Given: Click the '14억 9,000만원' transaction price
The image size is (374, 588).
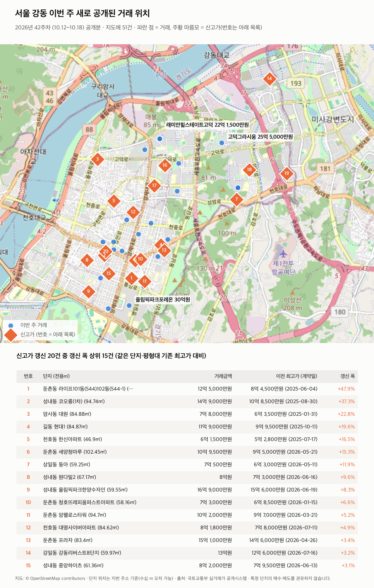Looking at the screenshot, I should tap(214, 401).
